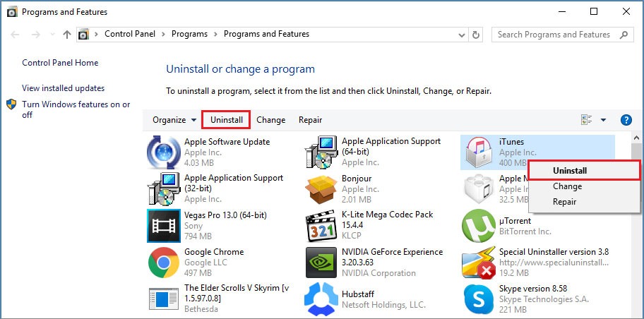The image size is (644, 319).
Task: Click the Special Uninstaller icon
Action: 479,263
